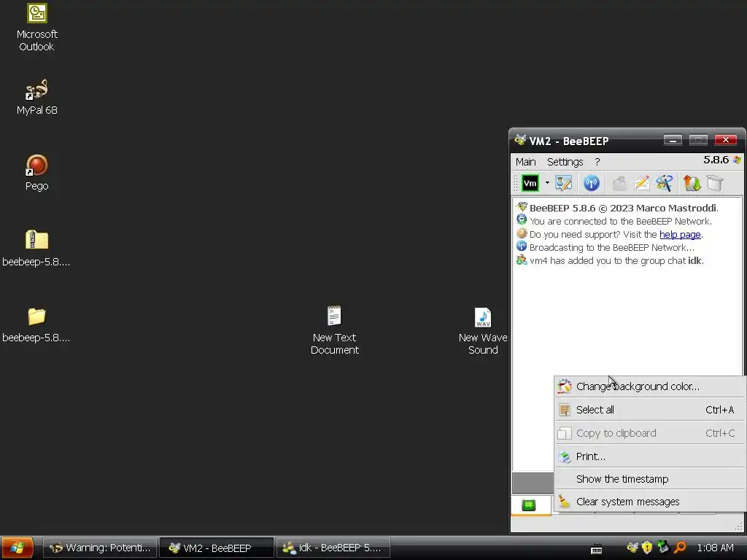Switch to idk - BeeBEEP taskbar window
The width and height of the screenshot is (747, 560).
tap(333, 548)
